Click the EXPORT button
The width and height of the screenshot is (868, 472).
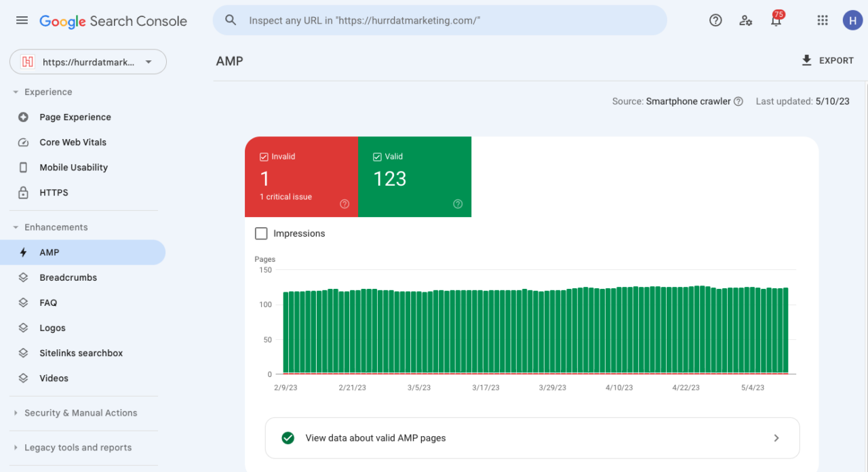pyautogui.click(x=827, y=60)
